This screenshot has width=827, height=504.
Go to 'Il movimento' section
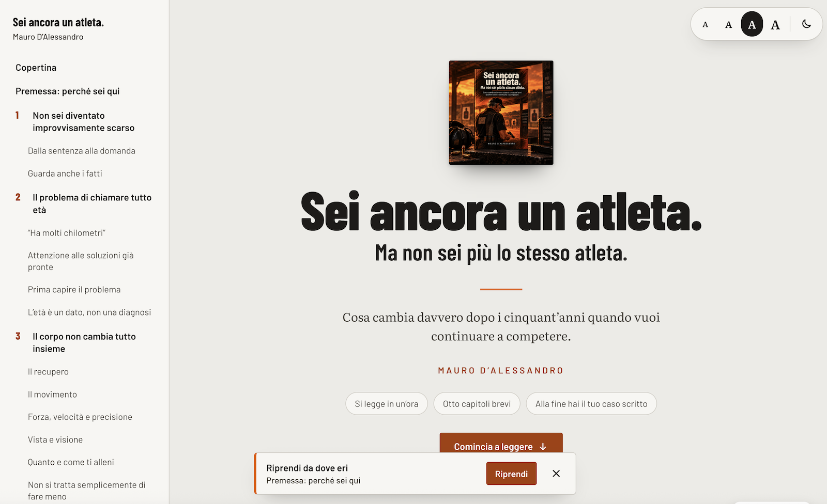52,395
